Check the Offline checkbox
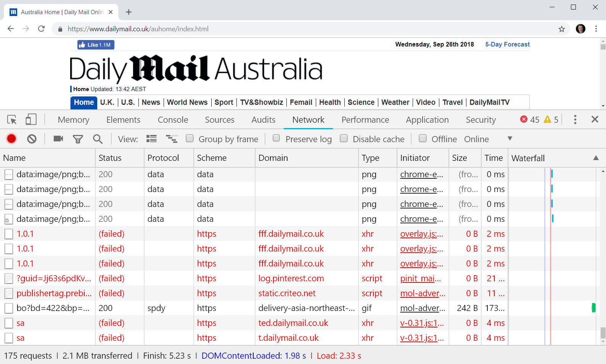 pyautogui.click(x=423, y=138)
